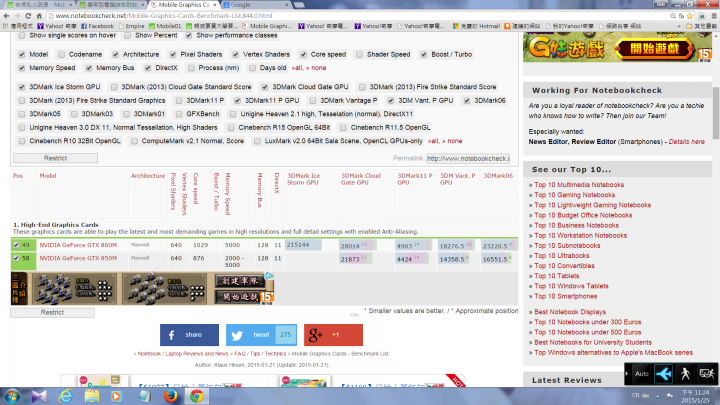This screenshot has width=720, height=405.
Task: Toggle the 3DMark06 checkbox
Action: pos(467,101)
